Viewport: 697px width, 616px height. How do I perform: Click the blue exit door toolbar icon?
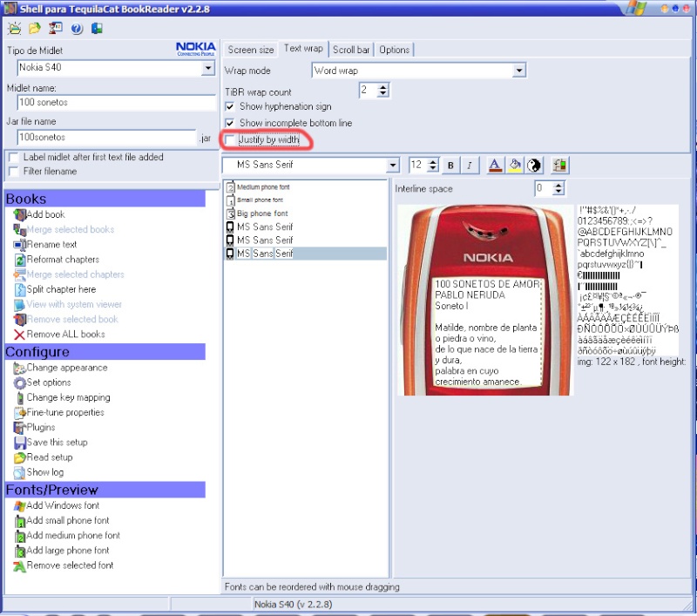point(97,29)
